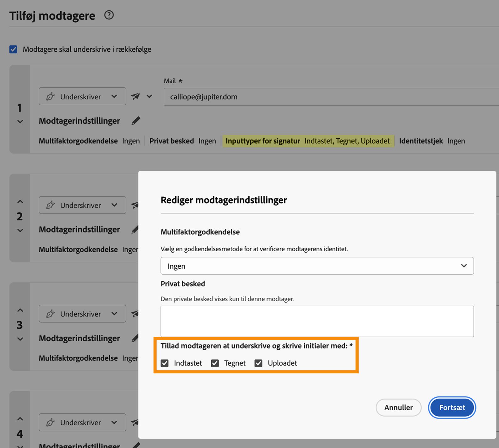
Task: Select highlighted Inputtyper for signatur setting
Action: click(308, 141)
